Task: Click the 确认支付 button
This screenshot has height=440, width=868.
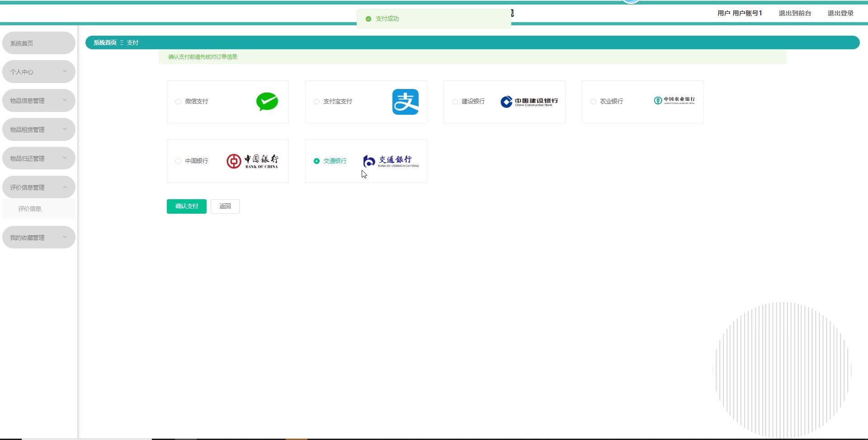Action: tap(187, 206)
